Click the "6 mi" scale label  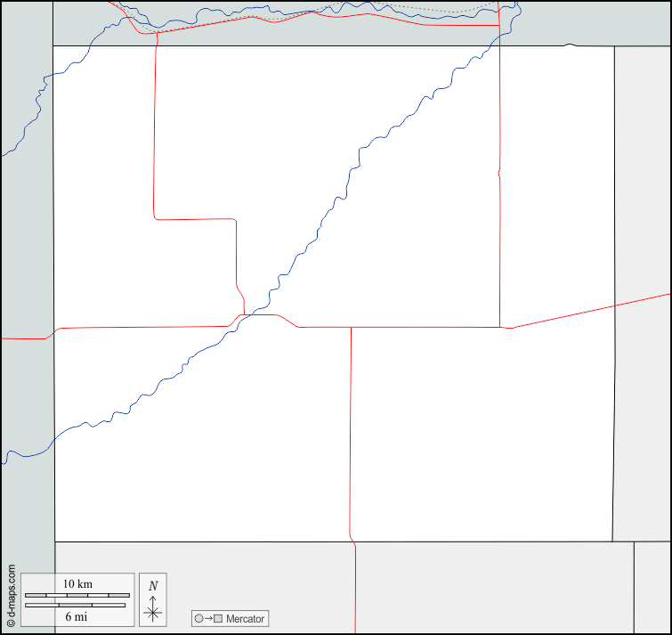[77, 616]
